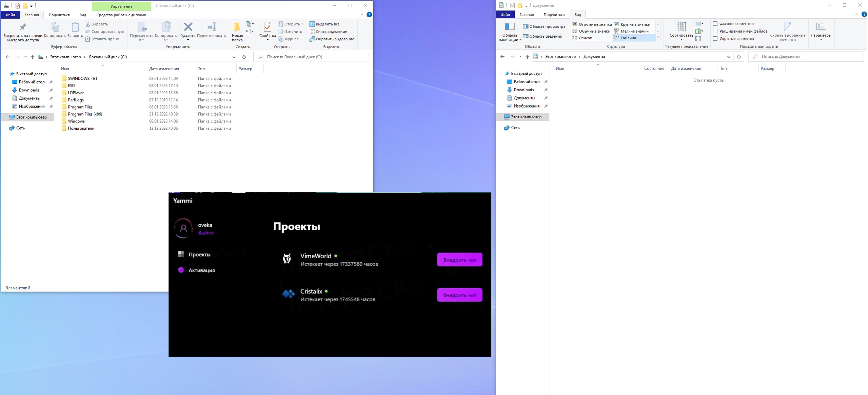Open Копировать в dropdown
This screenshot has height=395, width=868.
[x=166, y=32]
